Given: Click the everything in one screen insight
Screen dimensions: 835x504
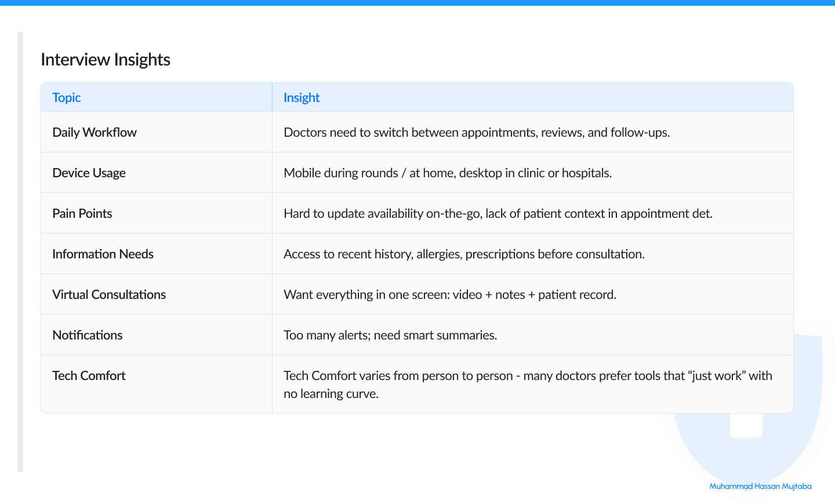Looking at the screenshot, I should coord(449,294).
